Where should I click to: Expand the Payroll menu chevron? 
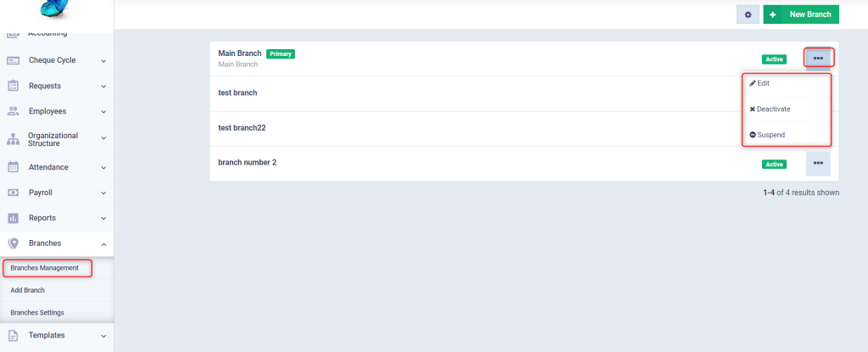pos(103,193)
